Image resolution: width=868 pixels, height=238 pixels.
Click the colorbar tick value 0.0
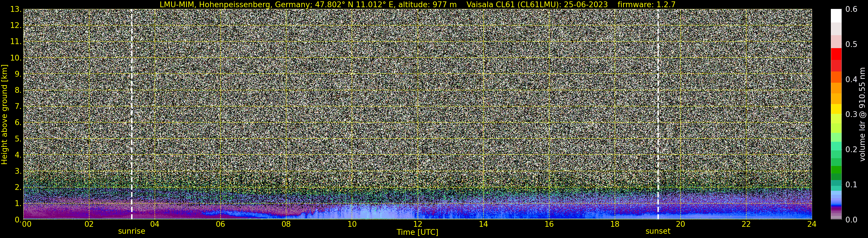pos(851,220)
